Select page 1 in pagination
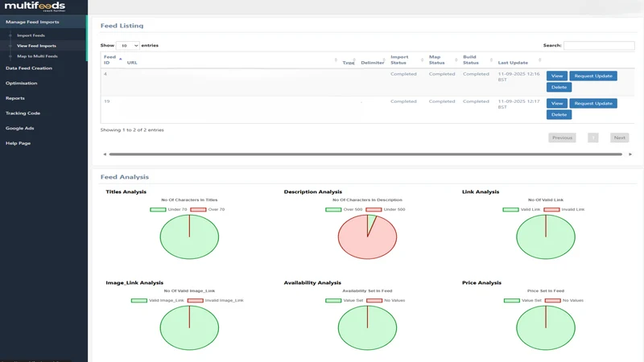This screenshot has height=362, width=644. 593,138
